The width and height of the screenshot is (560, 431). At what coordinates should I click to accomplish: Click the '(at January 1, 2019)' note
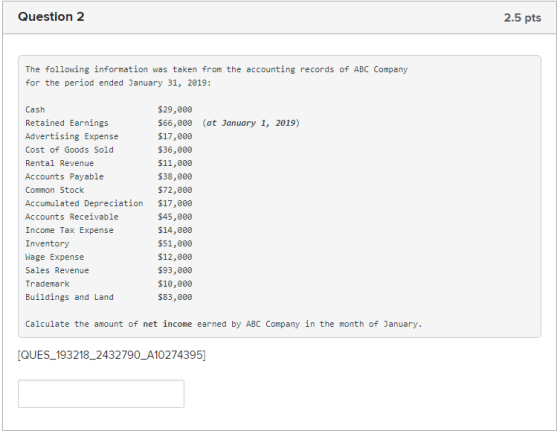click(251, 123)
